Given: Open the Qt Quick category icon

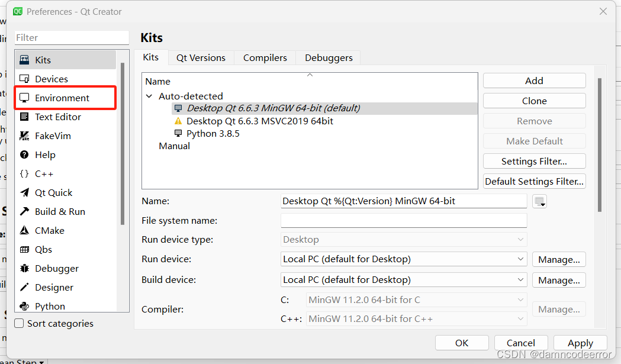Looking at the screenshot, I should [x=24, y=193].
